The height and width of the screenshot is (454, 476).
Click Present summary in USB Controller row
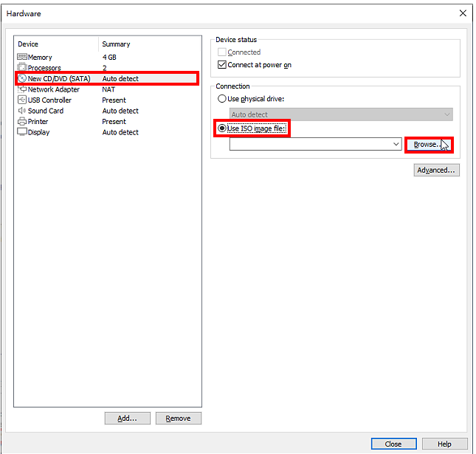coord(114,100)
